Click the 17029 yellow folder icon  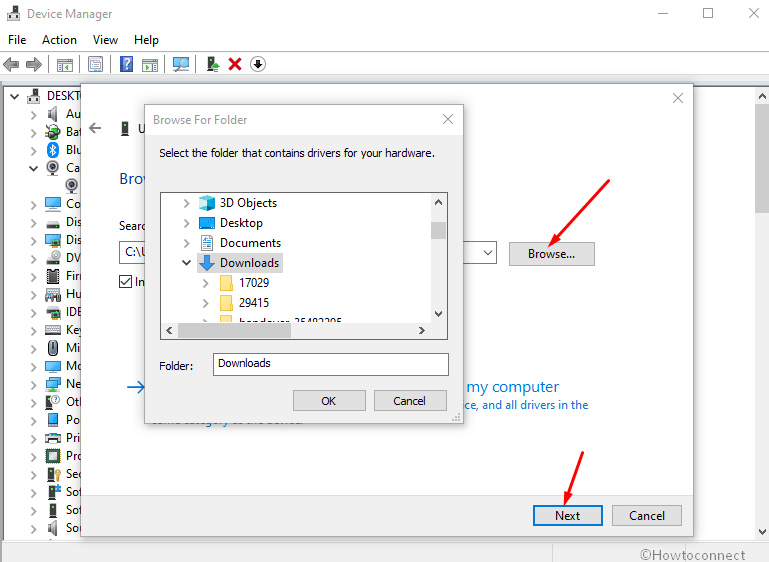[226, 283]
